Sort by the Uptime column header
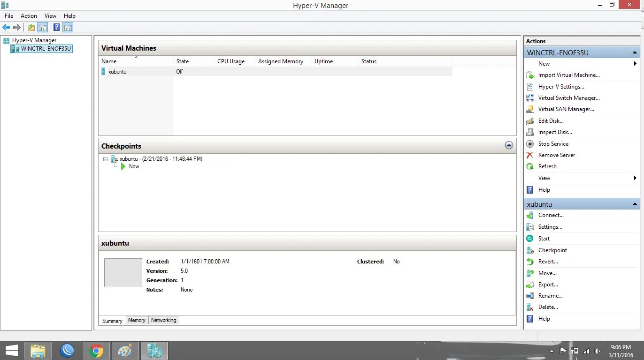644x360 pixels. [x=334, y=61]
